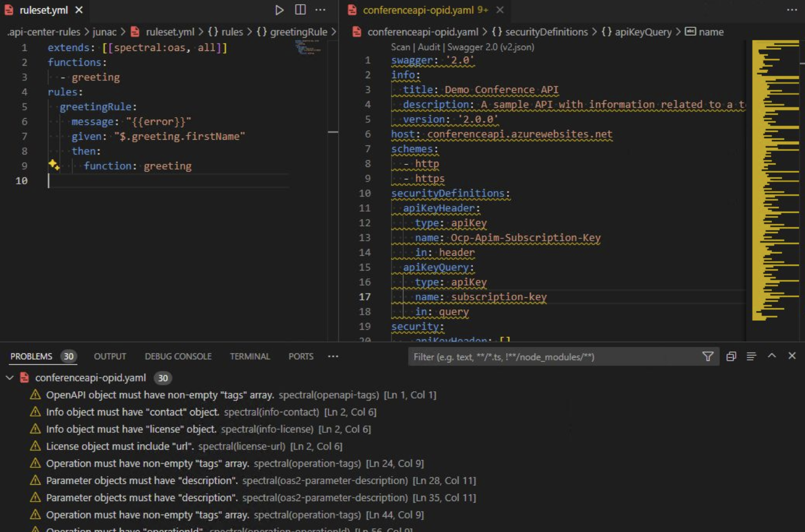Close the conferenceapi-opid.yaml tab
This screenshot has width=805, height=532.
click(500, 10)
